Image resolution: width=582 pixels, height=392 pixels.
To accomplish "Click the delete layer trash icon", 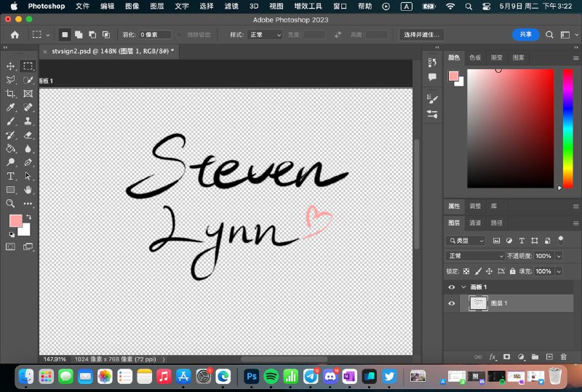I will 563,357.
